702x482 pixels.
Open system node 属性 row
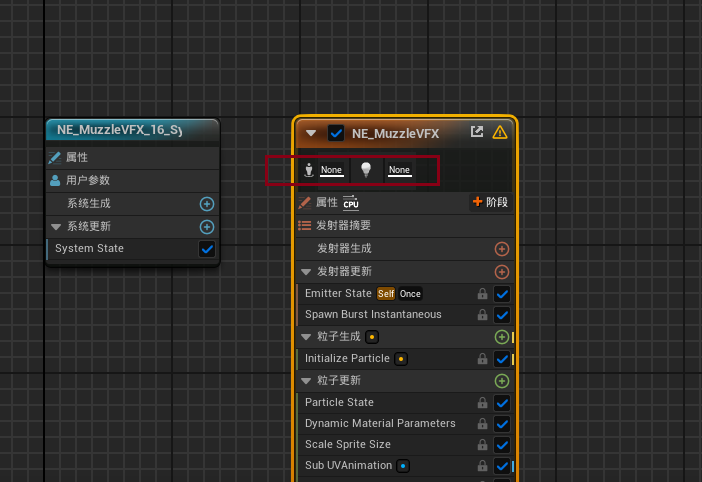tap(133, 158)
